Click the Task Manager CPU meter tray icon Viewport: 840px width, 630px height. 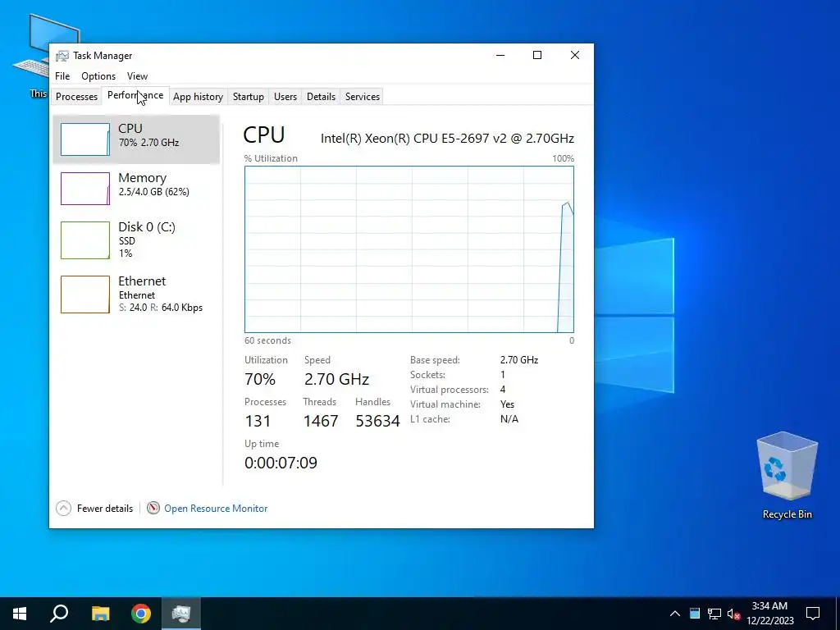click(695, 614)
